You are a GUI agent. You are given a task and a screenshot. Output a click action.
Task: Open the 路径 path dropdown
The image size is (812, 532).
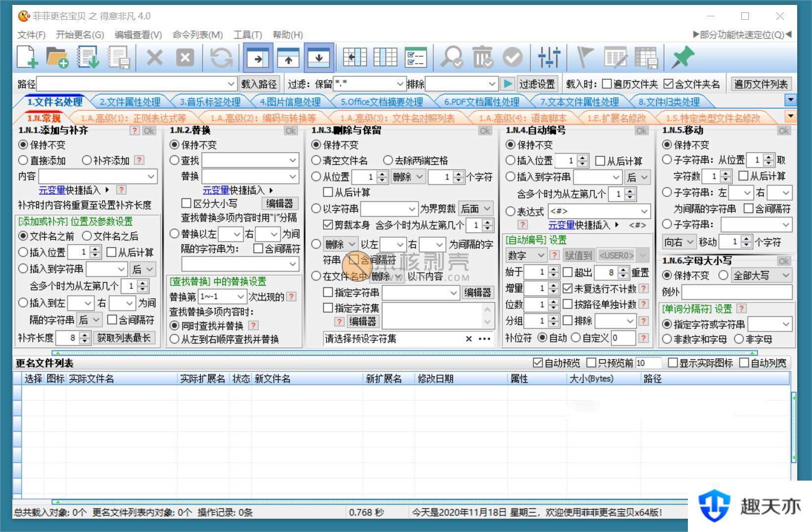(x=231, y=84)
